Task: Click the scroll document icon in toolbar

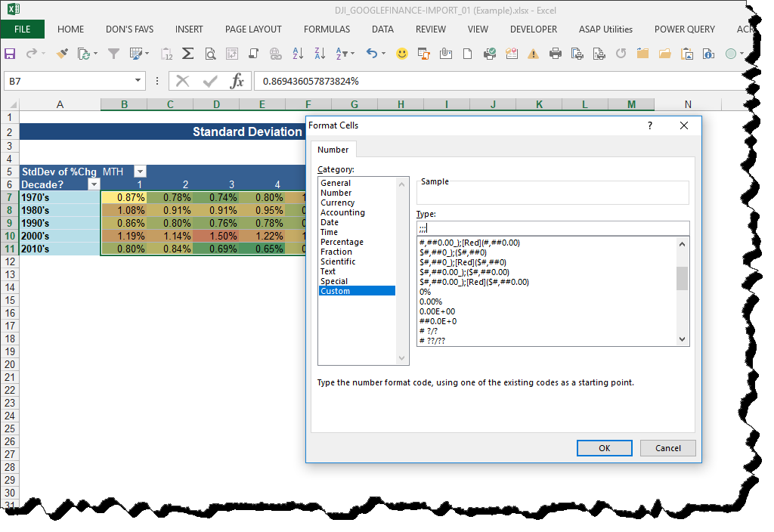Action: pos(254,54)
